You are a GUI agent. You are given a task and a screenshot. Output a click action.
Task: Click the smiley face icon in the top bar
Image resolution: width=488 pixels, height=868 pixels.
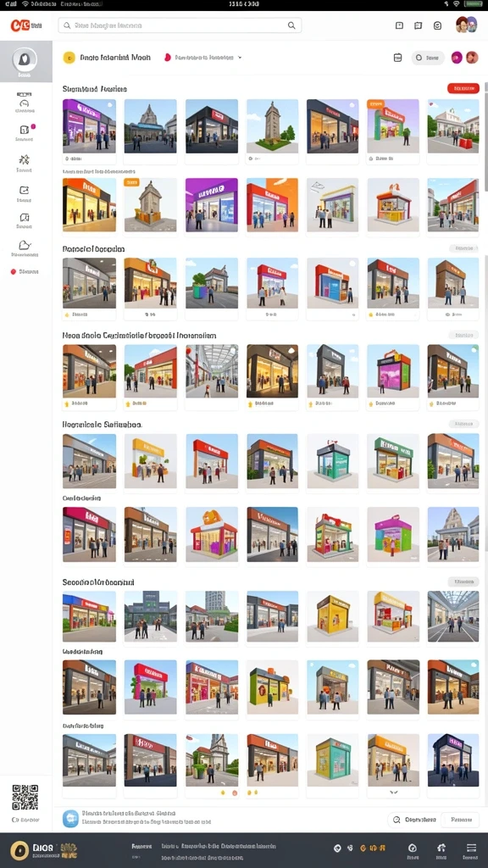[x=438, y=25]
